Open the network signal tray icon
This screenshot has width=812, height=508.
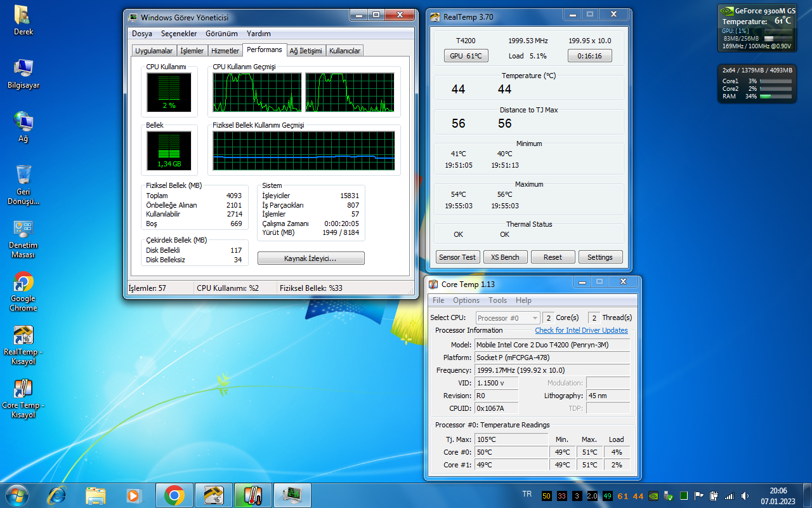click(x=729, y=496)
